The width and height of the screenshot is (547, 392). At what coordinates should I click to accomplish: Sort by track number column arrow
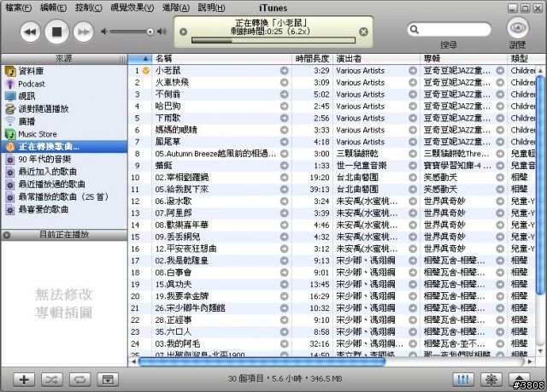(x=140, y=59)
